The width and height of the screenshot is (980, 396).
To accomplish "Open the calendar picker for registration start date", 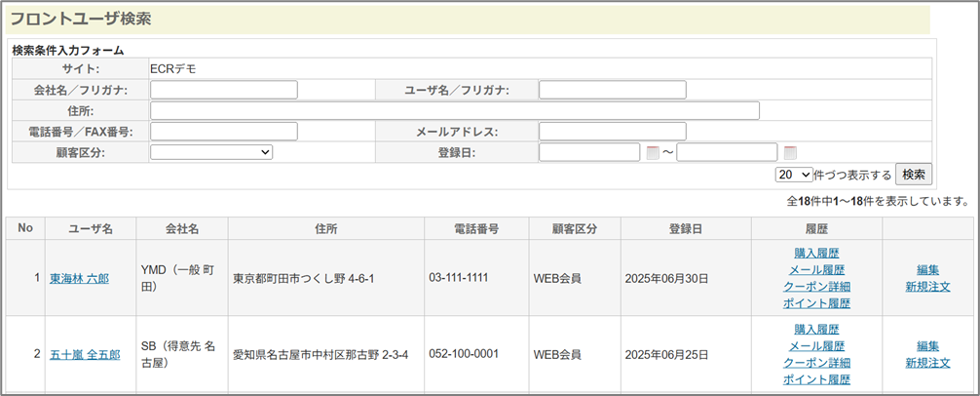I will click(x=653, y=152).
